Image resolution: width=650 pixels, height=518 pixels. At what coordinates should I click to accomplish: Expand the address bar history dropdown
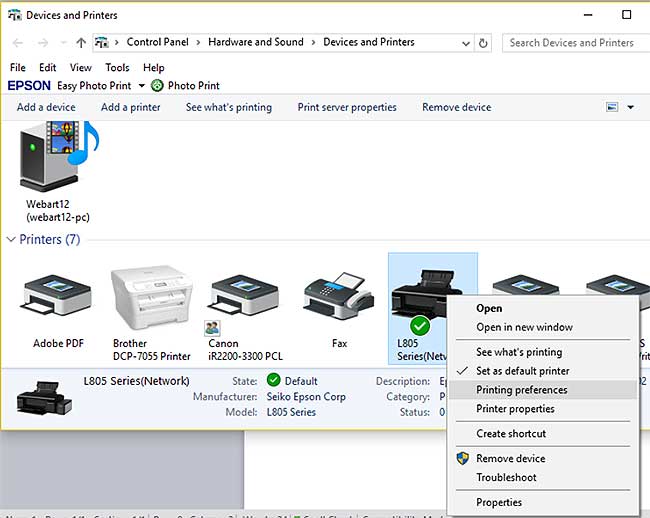(x=466, y=44)
